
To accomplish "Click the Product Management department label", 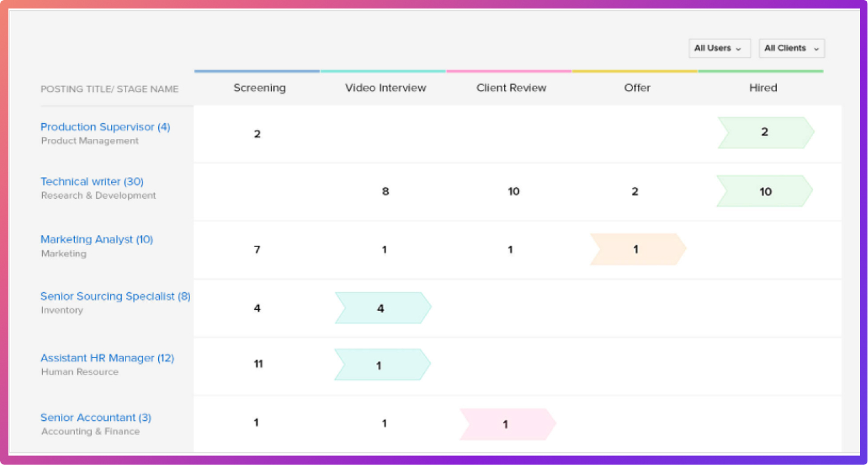I will coord(90,141).
